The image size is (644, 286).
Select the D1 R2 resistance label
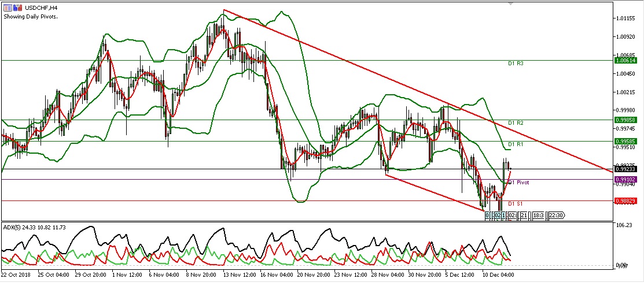click(x=516, y=123)
